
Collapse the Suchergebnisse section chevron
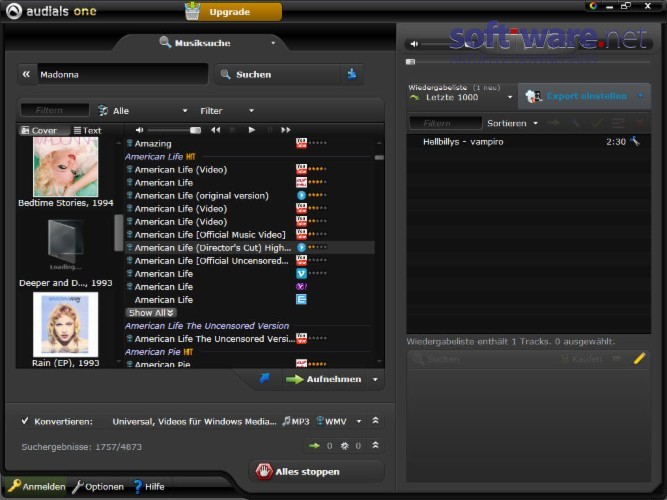click(375, 445)
